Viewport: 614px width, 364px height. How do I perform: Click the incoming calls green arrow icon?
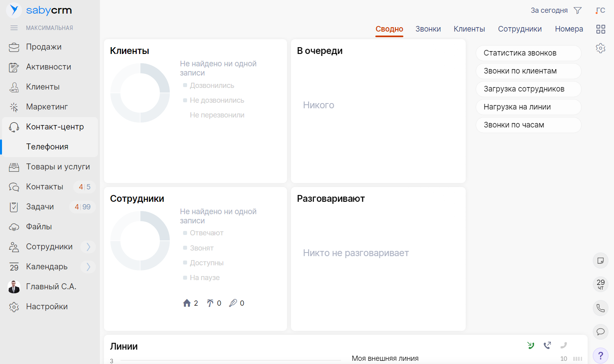tap(530, 345)
